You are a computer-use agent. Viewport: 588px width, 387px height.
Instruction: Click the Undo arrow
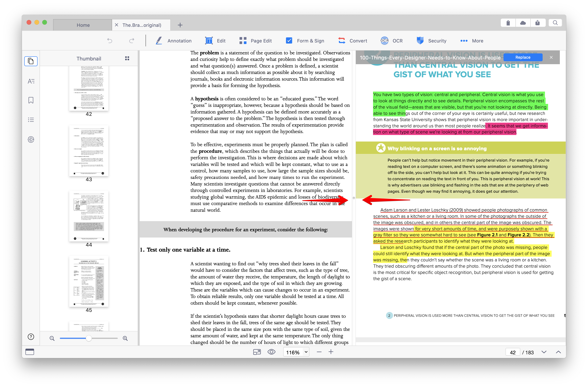tap(110, 41)
